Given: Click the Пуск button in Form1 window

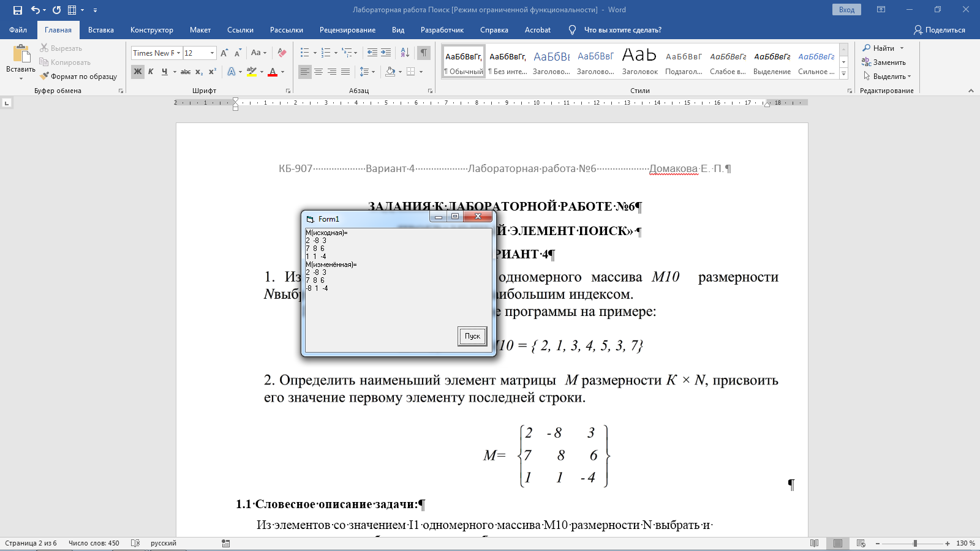Looking at the screenshot, I should click(x=472, y=336).
